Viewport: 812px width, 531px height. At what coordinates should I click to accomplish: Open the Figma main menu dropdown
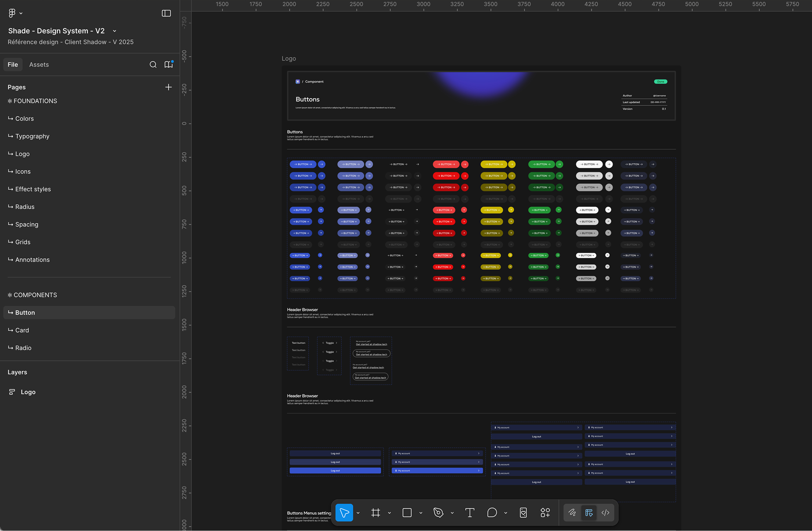pos(15,13)
